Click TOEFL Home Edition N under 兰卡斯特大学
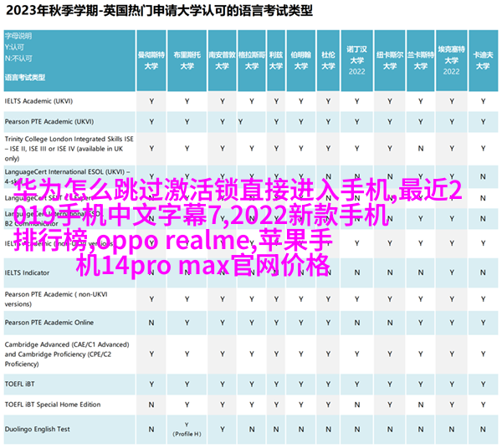 click(x=420, y=405)
